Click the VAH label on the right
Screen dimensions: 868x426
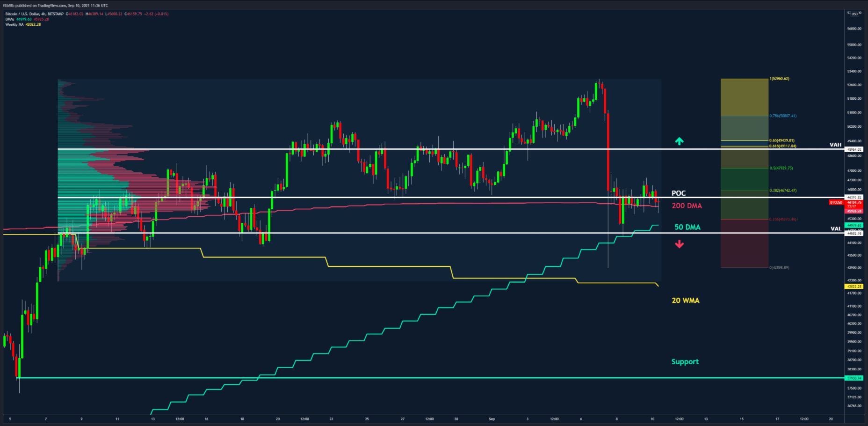coord(835,145)
